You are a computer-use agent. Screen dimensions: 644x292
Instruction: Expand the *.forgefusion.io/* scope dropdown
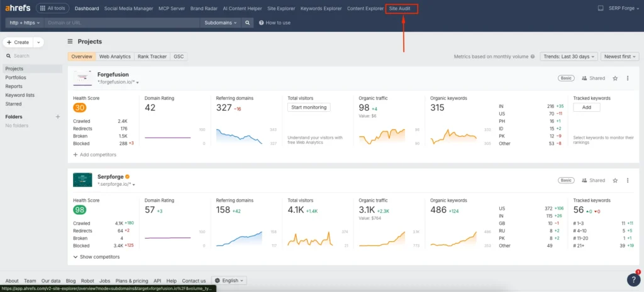pos(118,82)
